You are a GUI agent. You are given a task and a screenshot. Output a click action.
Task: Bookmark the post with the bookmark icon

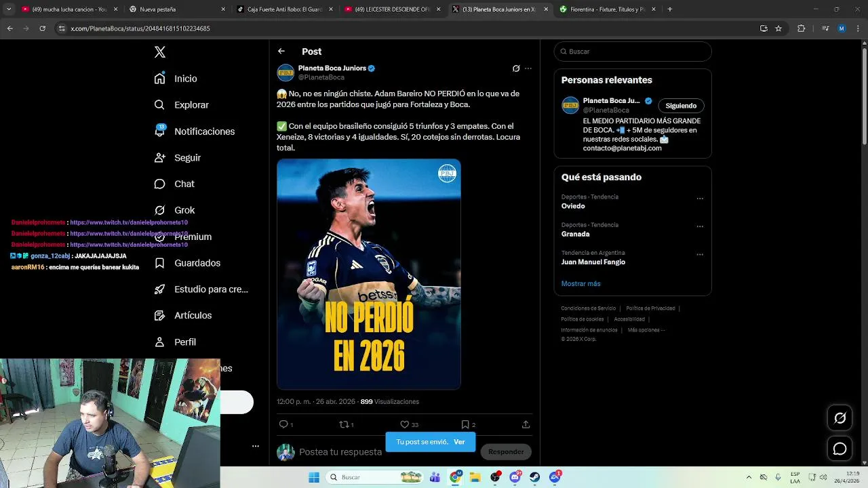[465, 424]
